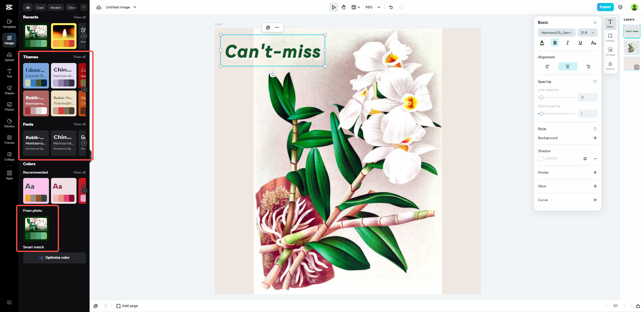The height and width of the screenshot is (312, 644).
Task: Change the text color
Action: point(542,43)
